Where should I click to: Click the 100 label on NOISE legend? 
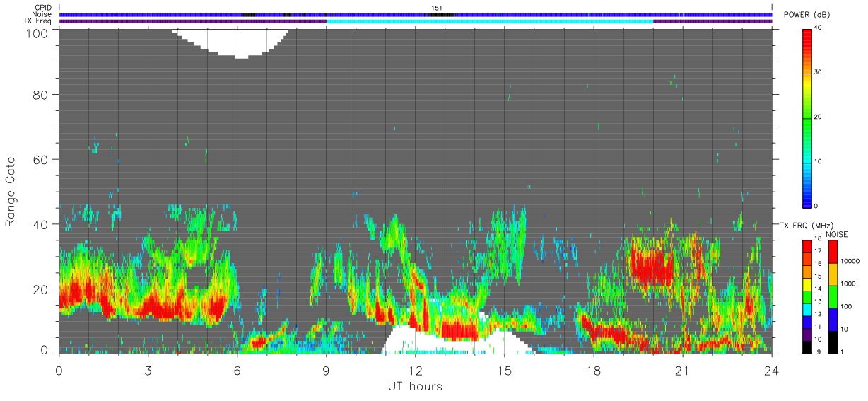point(848,306)
